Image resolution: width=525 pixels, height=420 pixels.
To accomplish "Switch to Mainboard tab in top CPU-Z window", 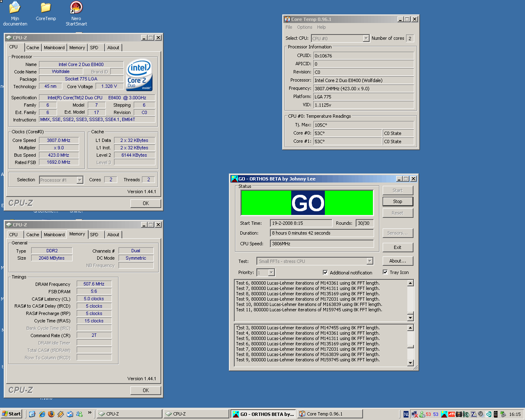I will tap(54, 48).
